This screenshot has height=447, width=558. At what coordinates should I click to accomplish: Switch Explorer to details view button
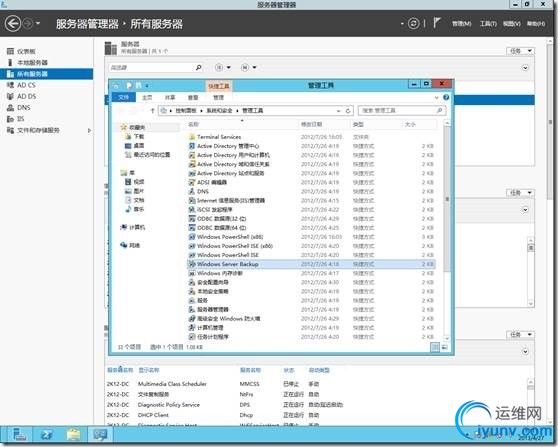tap(435, 347)
